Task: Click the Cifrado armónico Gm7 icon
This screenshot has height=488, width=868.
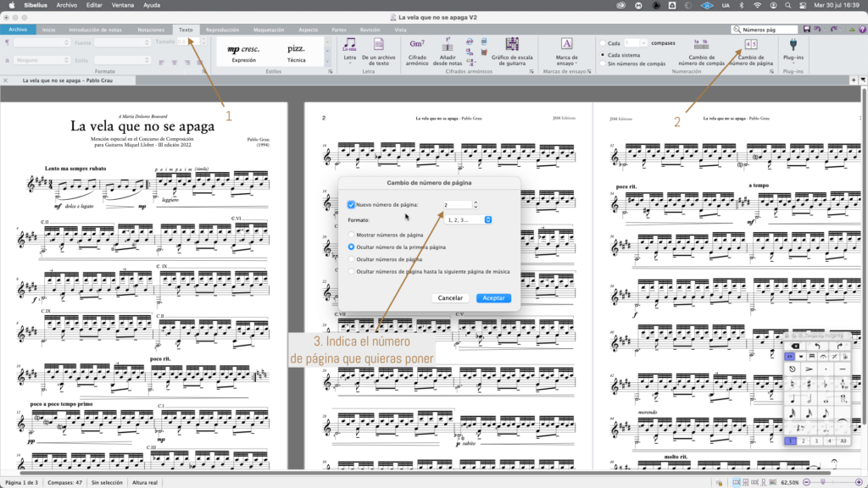Action: [417, 43]
